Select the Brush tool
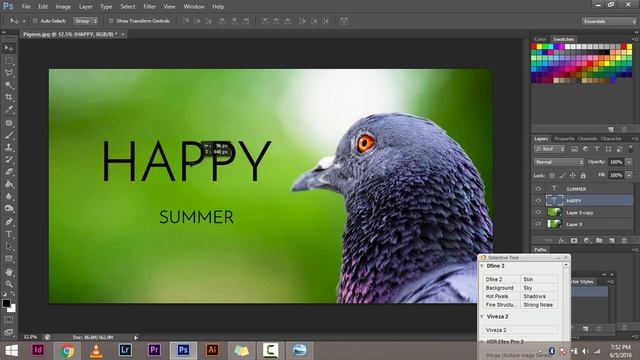This screenshot has height=360, width=640. [9, 135]
